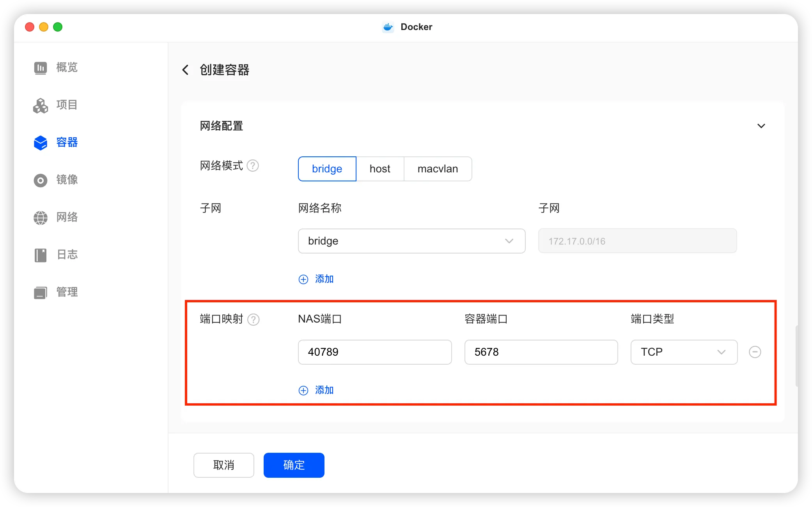Click the vertical scrollbar on right edge

click(x=796, y=356)
